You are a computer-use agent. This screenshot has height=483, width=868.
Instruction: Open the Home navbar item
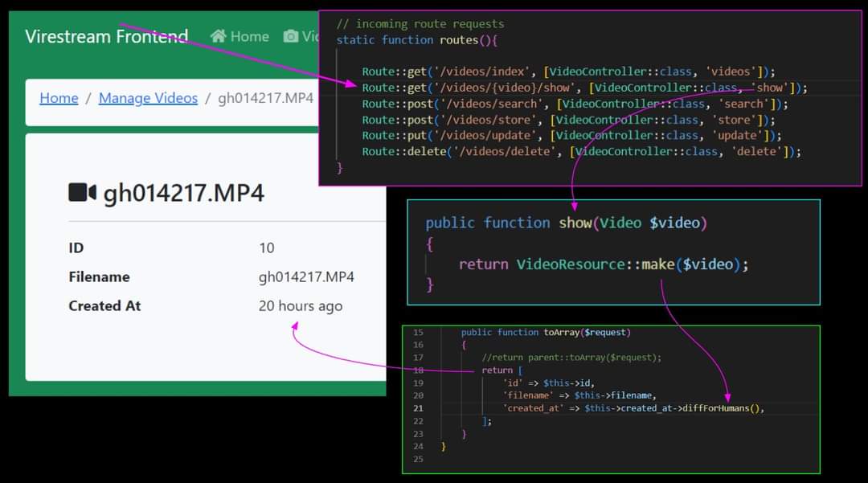(x=240, y=36)
